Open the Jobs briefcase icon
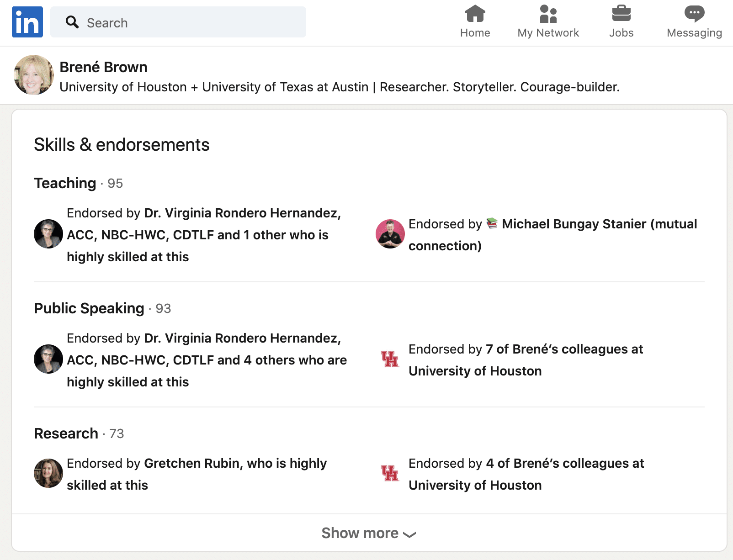 tap(621, 14)
